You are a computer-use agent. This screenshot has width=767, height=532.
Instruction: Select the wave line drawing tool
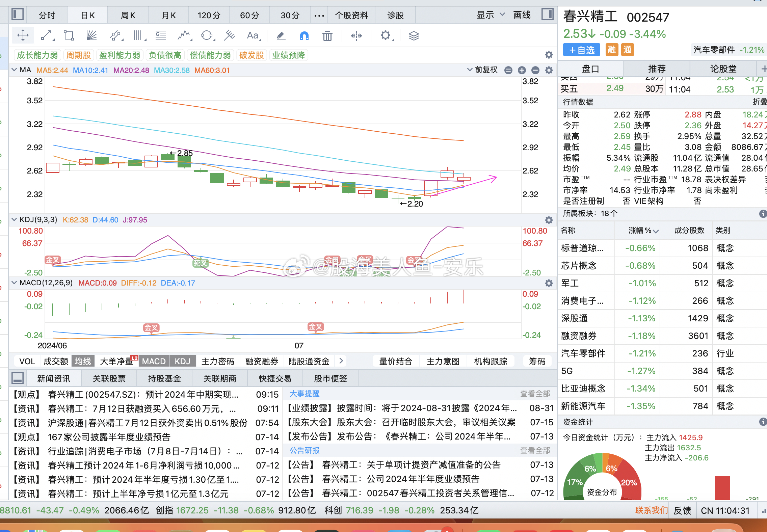pyautogui.click(x=184, y=35)
